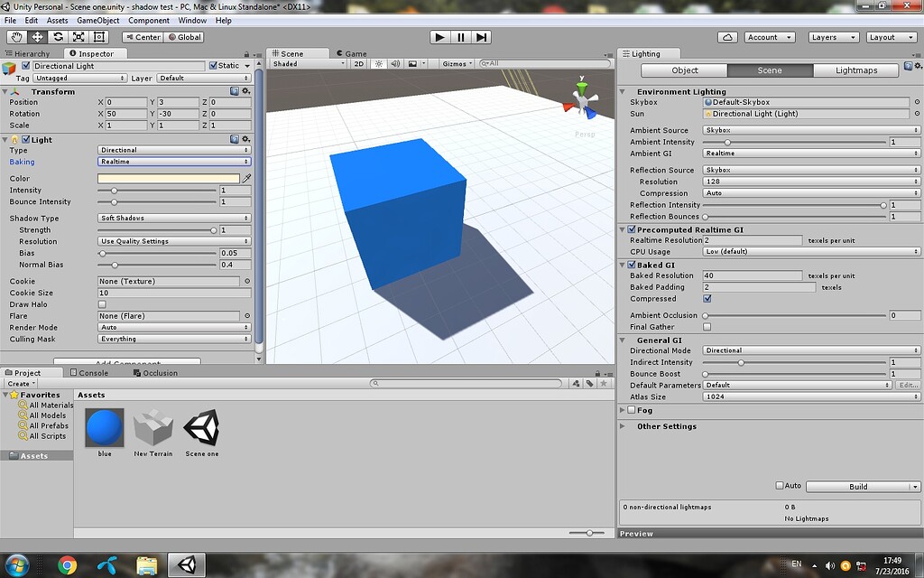The image size is (924, 578).
Task: Click the Center pivot toggle button
Action: [x=143, y=37]
